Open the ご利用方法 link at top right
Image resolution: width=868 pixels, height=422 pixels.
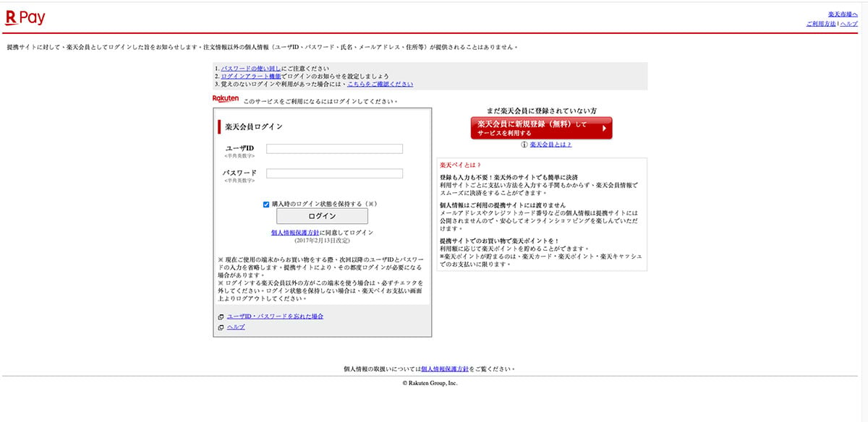(x=821, y=24)
